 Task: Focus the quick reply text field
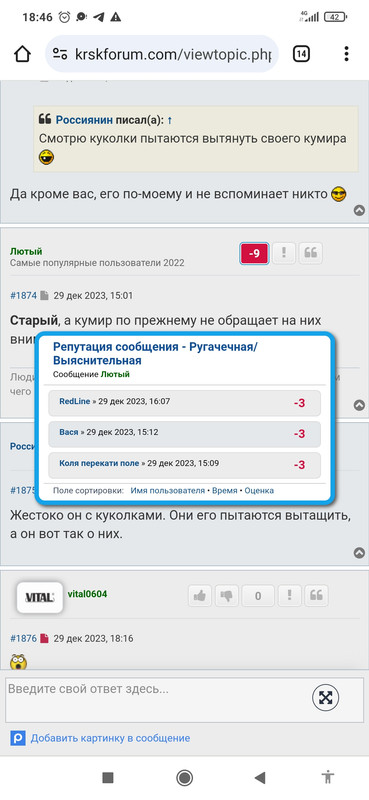(x=184, y=700)
